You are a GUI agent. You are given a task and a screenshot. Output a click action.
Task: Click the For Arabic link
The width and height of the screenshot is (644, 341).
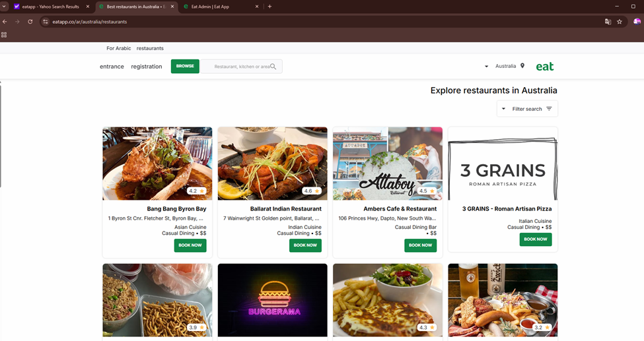[119, 48]
